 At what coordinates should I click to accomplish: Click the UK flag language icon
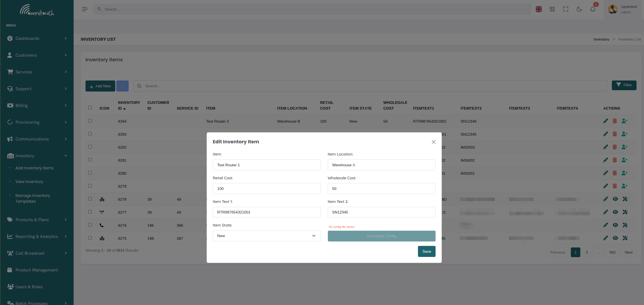click(538, 9)
